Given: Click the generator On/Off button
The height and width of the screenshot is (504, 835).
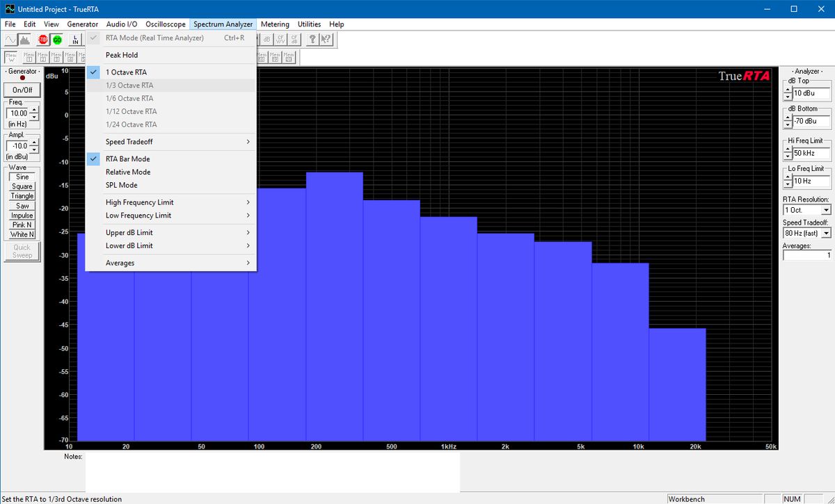Looking at the screenshot, I should [x=22, y=90].
